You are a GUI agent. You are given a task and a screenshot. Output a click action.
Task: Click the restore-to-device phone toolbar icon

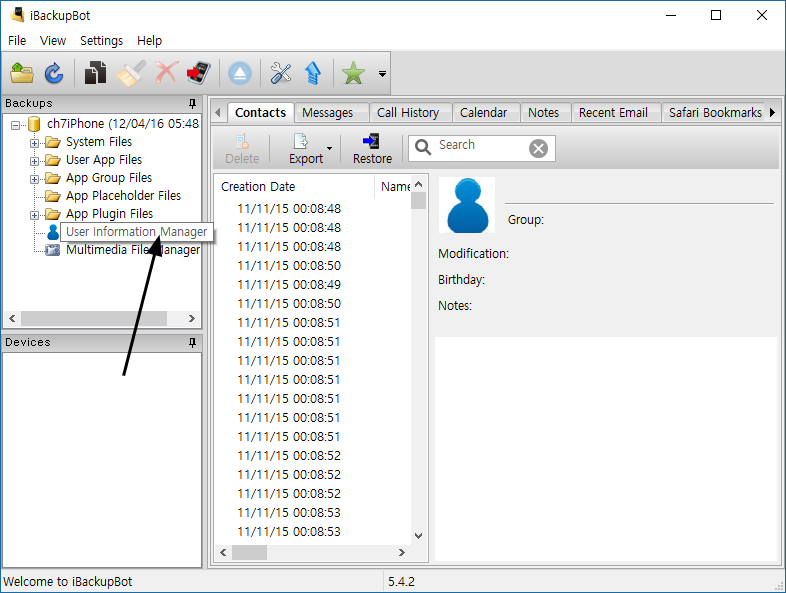point(199,73)
